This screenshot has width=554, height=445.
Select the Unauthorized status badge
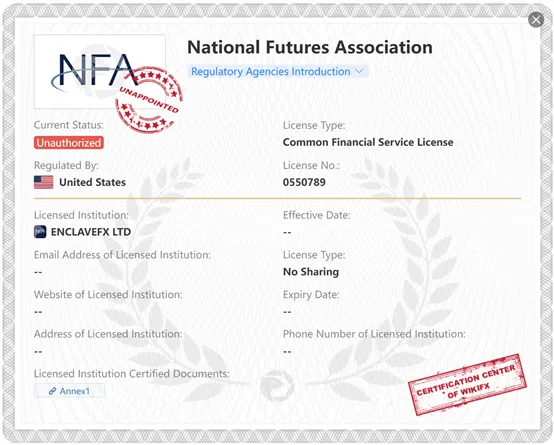point(69,143)
